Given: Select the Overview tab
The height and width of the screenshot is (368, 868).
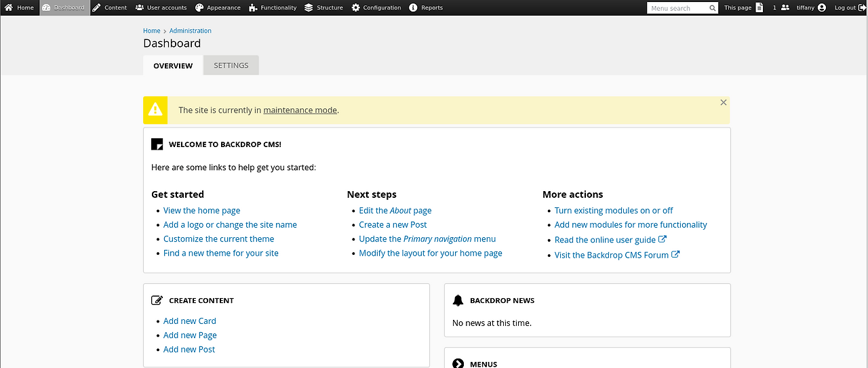Looking at the screenshot, I should point(173,66).
